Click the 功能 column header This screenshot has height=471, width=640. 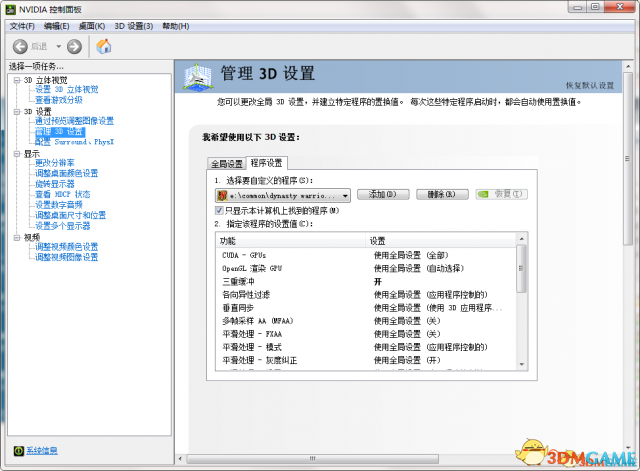[291, 241]
